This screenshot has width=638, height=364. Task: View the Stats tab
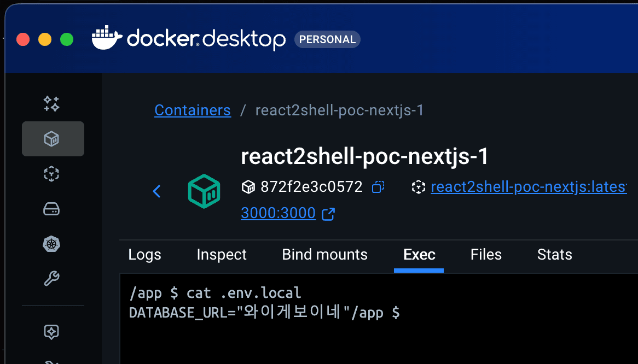point(554,254)
